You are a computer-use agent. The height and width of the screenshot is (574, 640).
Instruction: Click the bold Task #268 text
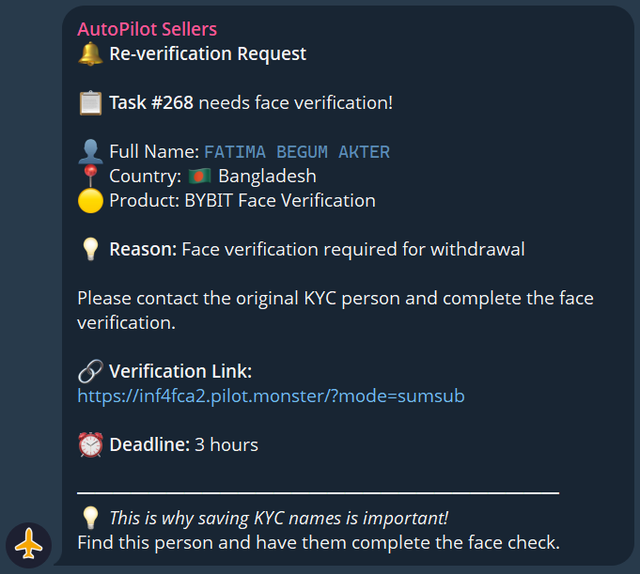[151, 102]
